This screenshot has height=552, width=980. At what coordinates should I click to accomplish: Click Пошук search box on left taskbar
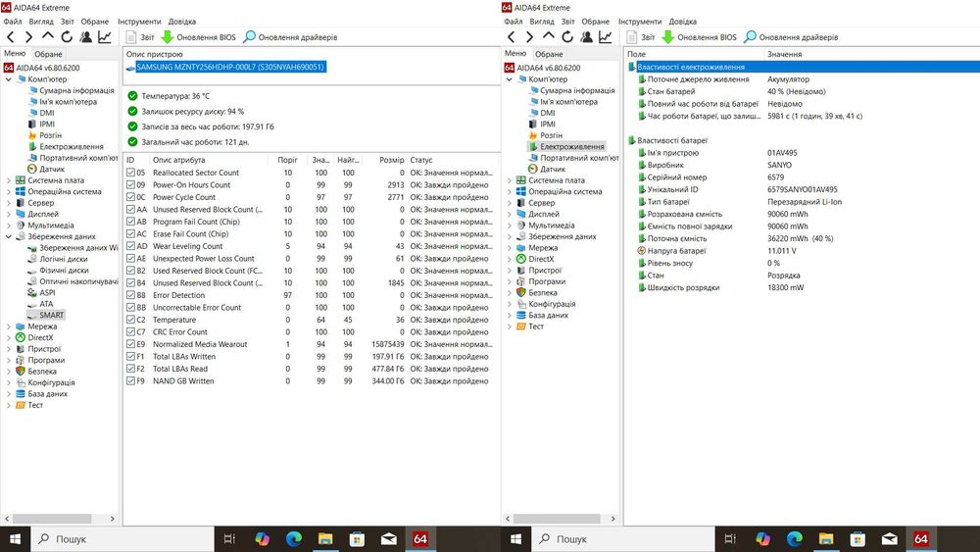click(x=122, y=539)
